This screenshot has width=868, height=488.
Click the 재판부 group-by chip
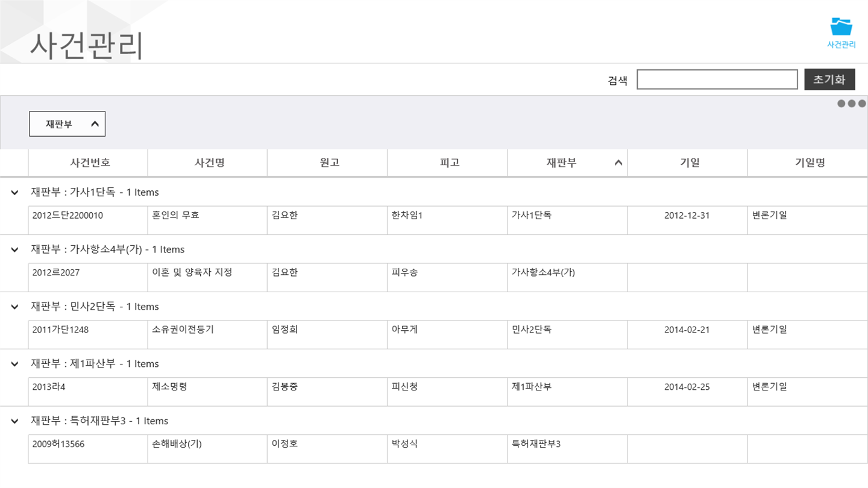pos(67,124)
